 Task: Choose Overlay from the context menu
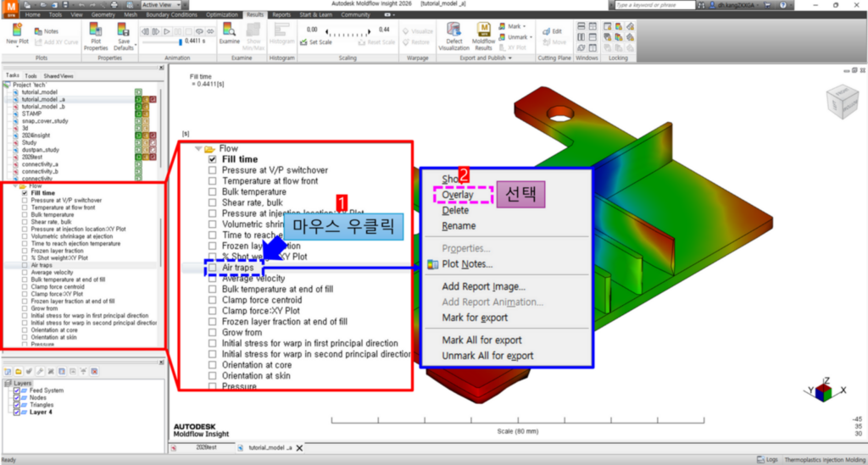[x=458, y=195]
